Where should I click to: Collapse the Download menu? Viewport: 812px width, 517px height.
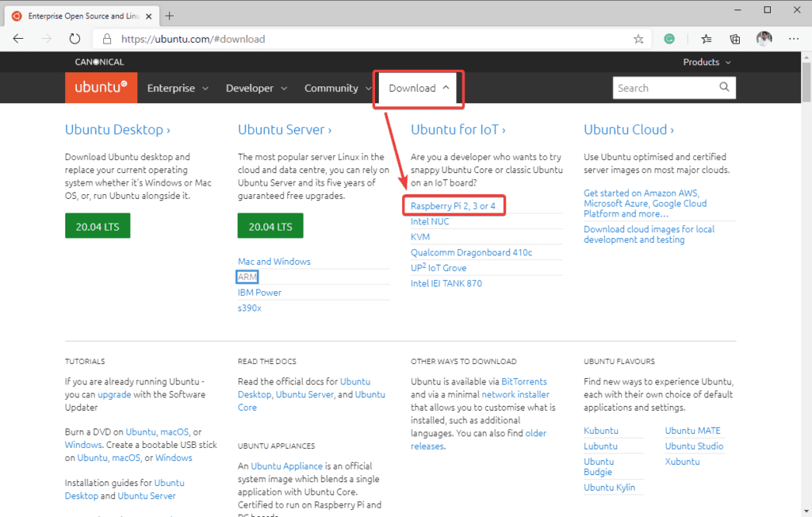[419, 88]
